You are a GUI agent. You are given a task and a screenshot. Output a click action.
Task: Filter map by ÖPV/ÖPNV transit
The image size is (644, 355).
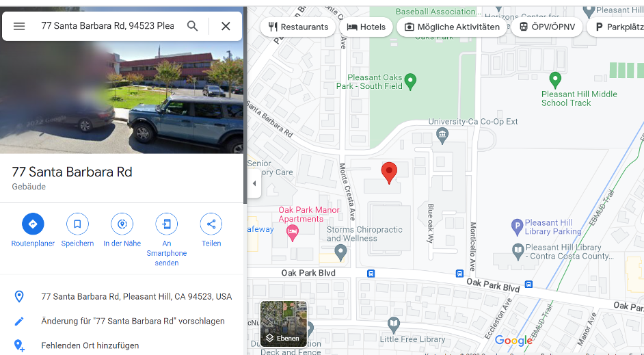pyautogui.click(x=547, y=27)
